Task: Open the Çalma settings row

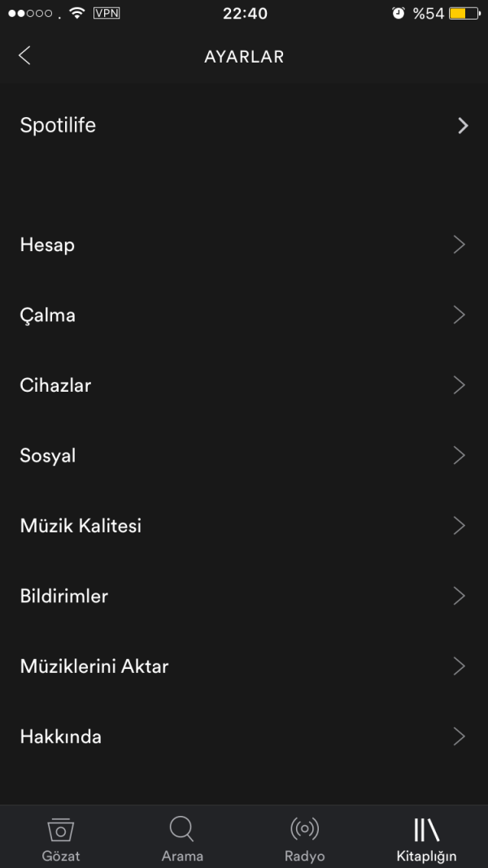Action: click(x=244, y=315)
